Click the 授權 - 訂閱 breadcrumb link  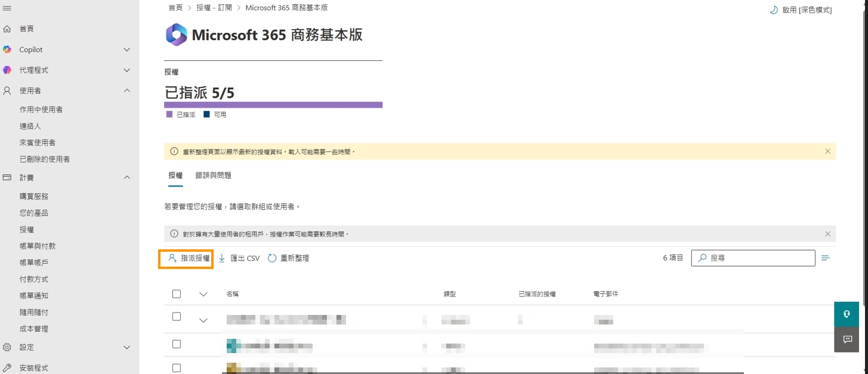(x=214, y=8)
